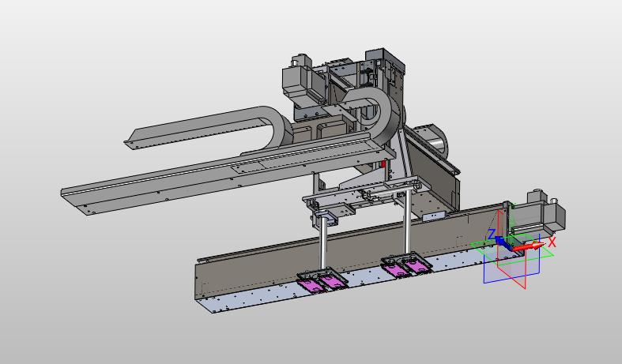Select the small red part under the upper arm
Viewport: 622px width, 364px height.
pos(383,163)
